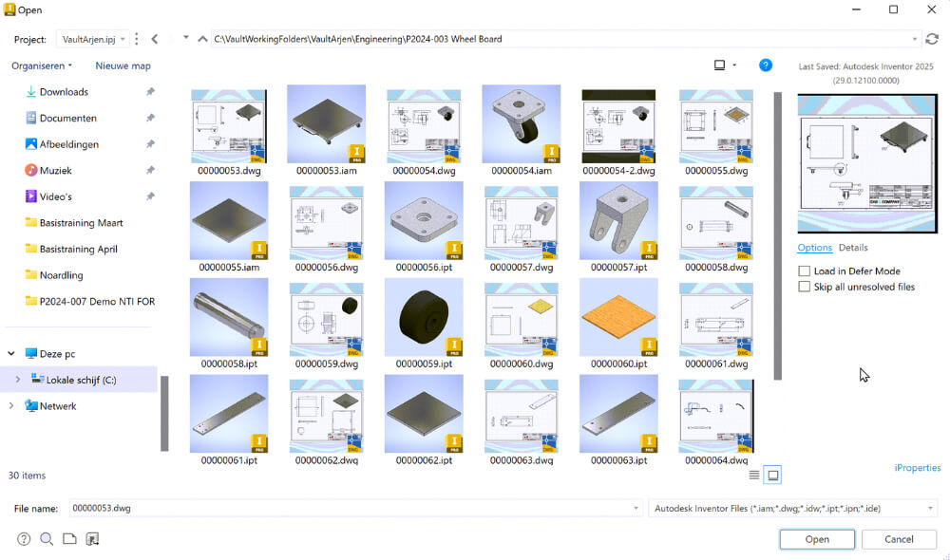Check Skip all unresolved files
950x560 pixels.
804,286
